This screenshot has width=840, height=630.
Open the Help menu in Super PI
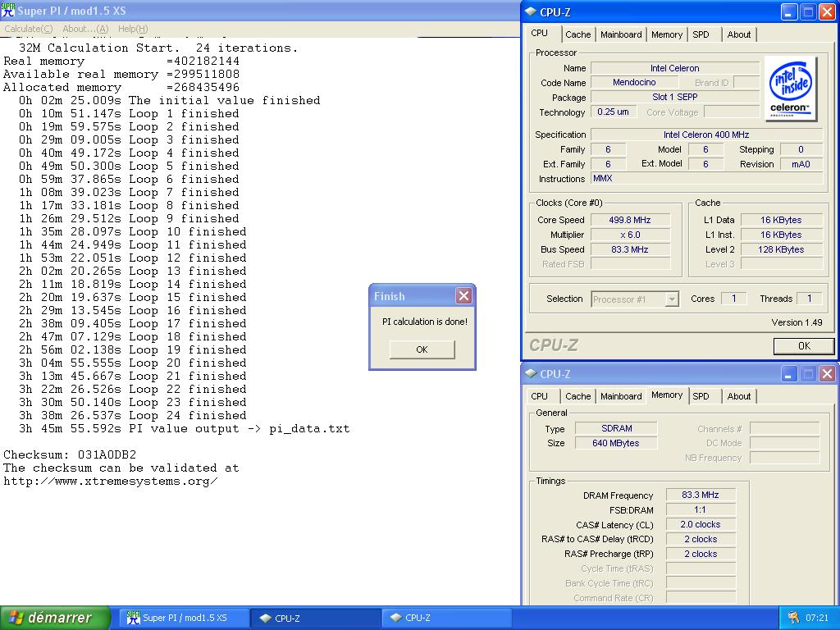point(133,29)
